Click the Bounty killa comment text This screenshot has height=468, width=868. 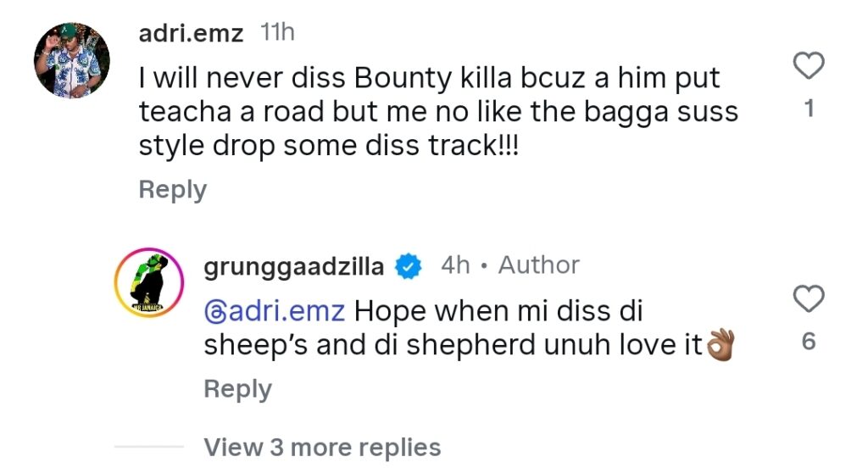(429, 112)
